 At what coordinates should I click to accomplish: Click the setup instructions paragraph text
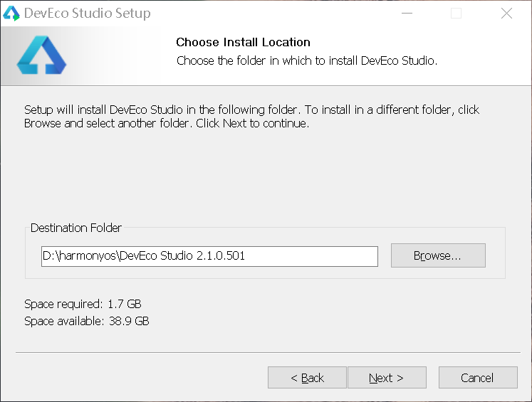251,117
